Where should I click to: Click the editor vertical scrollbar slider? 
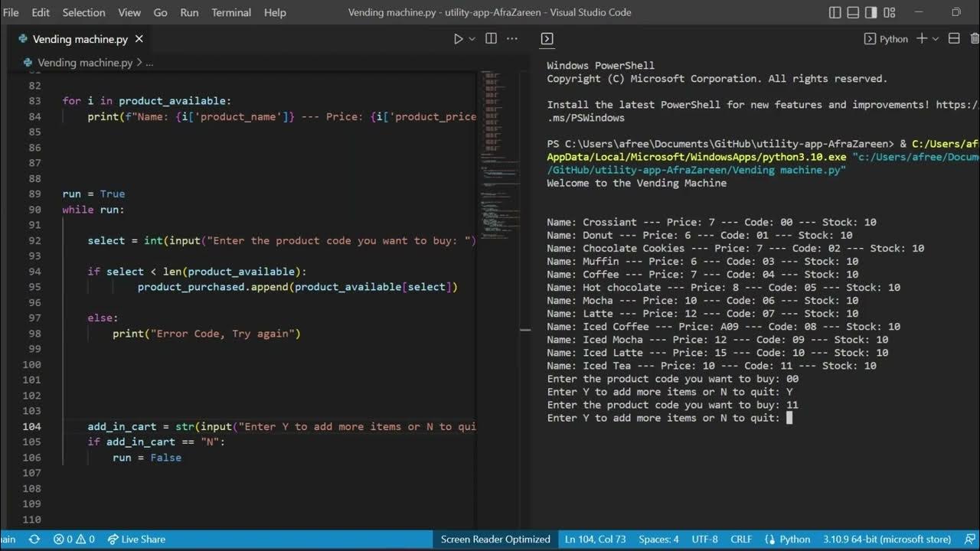tap(525, 330)
